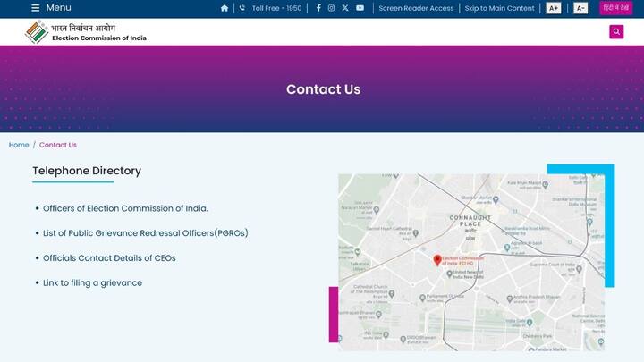Click Screen Reader Access link
The height and width of the screenshot is (362, 644).
(x=416, y=8)
